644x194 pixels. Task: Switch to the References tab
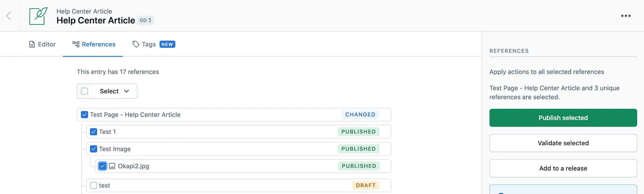[94, 44]
